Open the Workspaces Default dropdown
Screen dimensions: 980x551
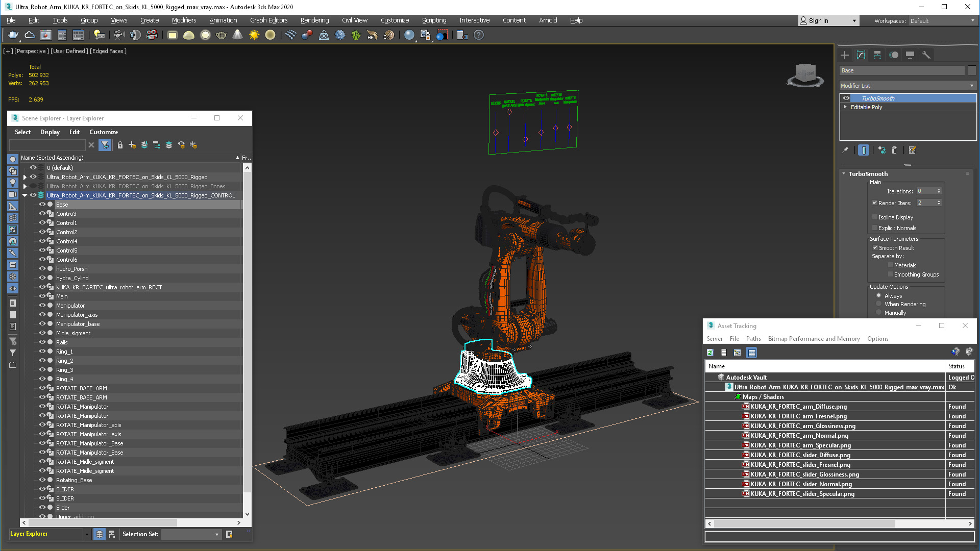(942, 21)
